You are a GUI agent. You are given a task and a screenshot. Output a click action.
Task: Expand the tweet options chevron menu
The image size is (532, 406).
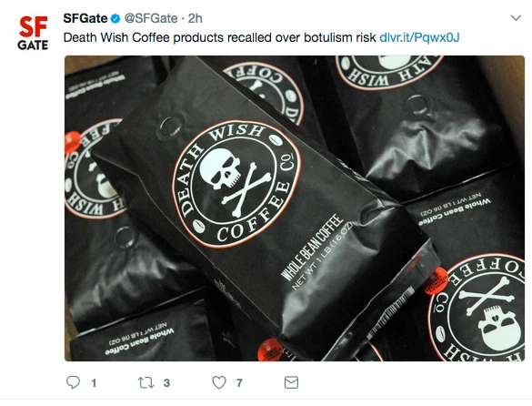click(516, 17)
